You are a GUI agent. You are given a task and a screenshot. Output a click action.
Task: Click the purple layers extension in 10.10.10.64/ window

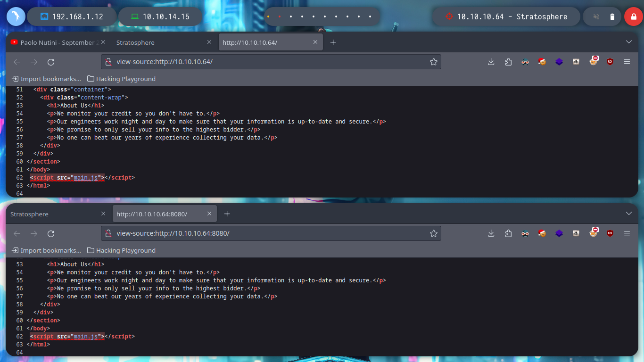coord(559,62)
